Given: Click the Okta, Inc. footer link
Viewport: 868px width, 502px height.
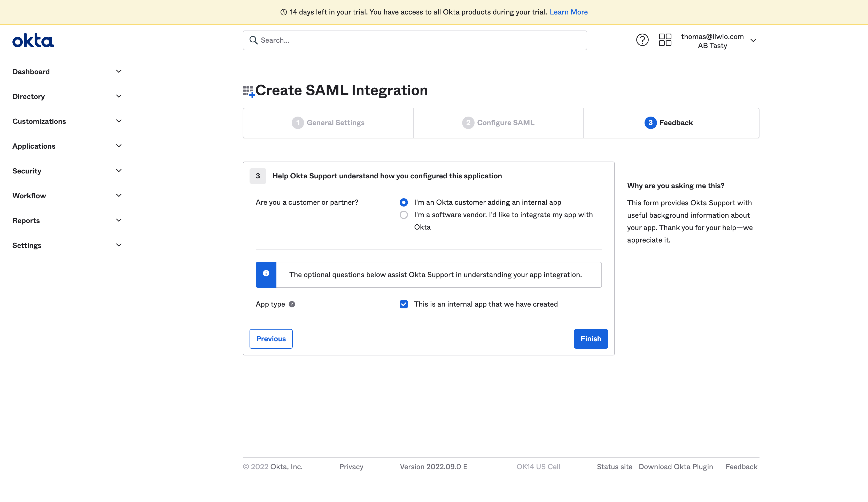Looking at the screenshot, I should click(x=286, y=467).
